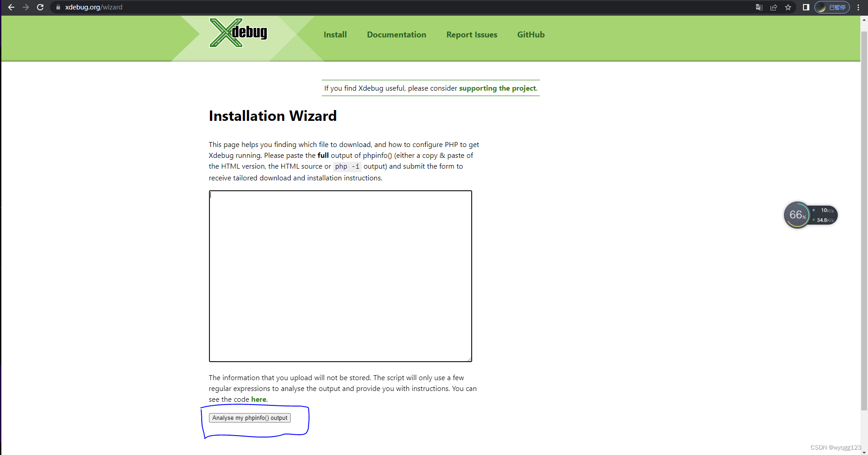Viewport: 868px width, 455px height.
Task: Click the browser forward arrow
Action: click(x=26, y=7)
